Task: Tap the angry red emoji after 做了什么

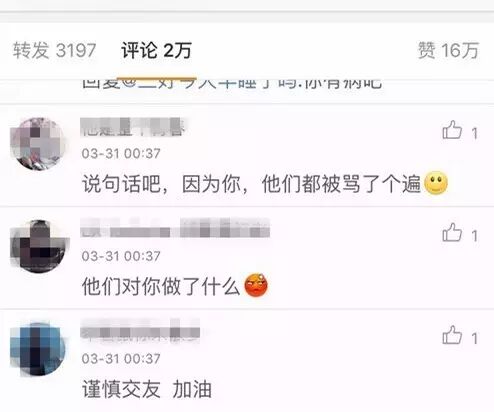Action: pos(256,285)
